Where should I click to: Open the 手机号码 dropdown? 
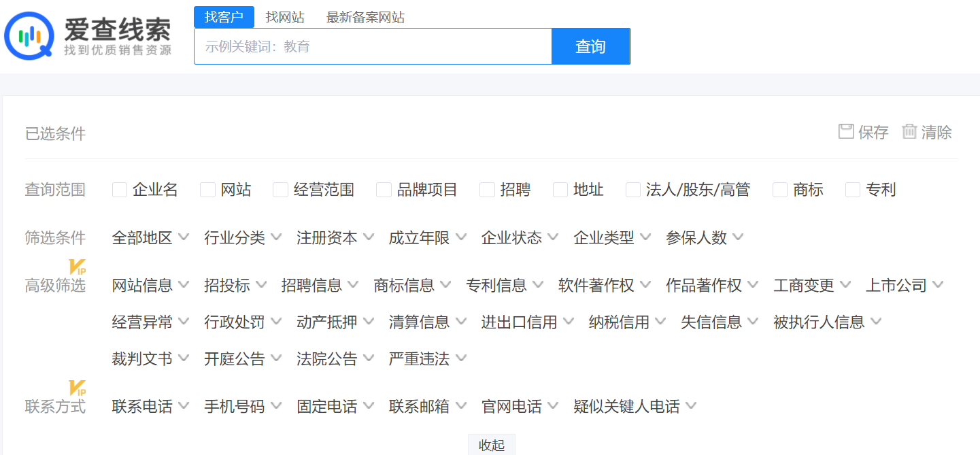243,407
